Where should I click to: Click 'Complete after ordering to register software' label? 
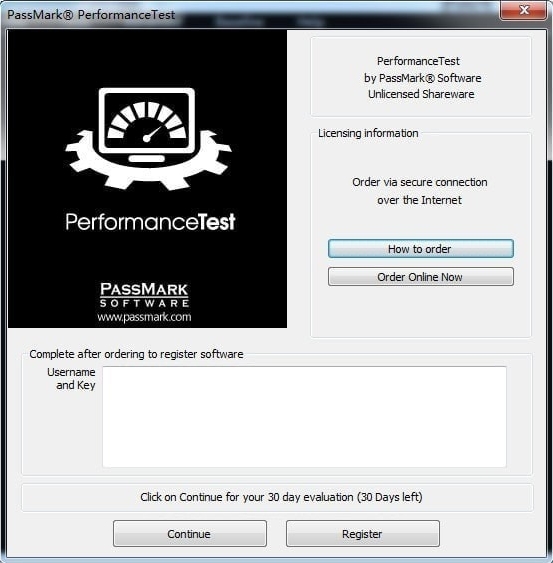tap(136, 354)
